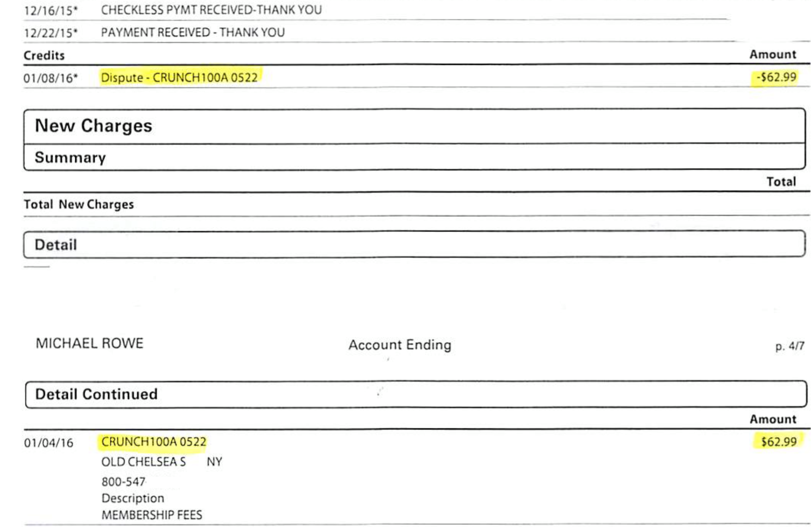Click the Detail Continued heading
The image size is (811, 532).
point(96,394)
